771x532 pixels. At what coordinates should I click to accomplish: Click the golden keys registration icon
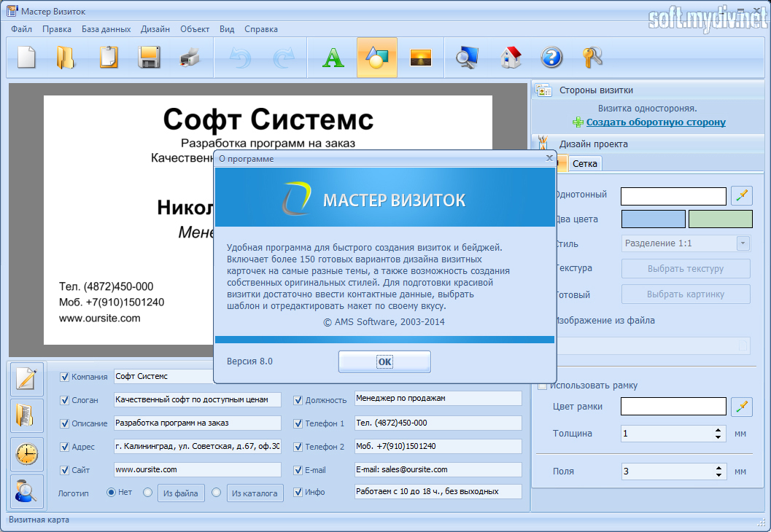tap(592, 58)
